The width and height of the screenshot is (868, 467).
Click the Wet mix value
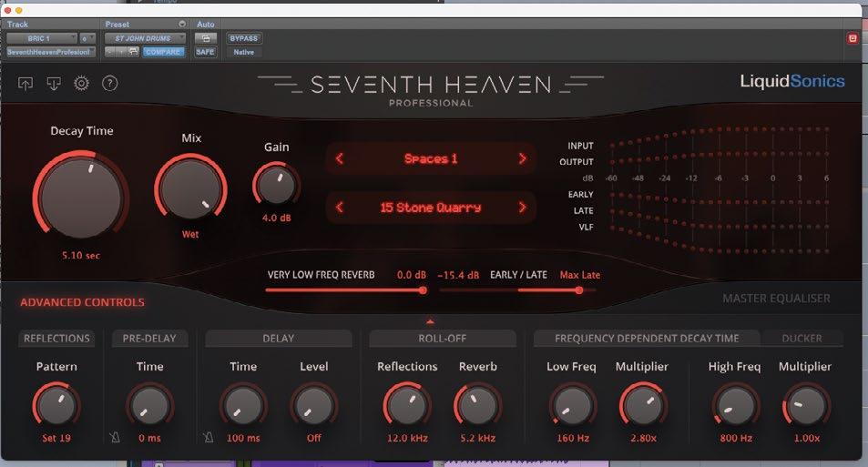pos(190,235)
